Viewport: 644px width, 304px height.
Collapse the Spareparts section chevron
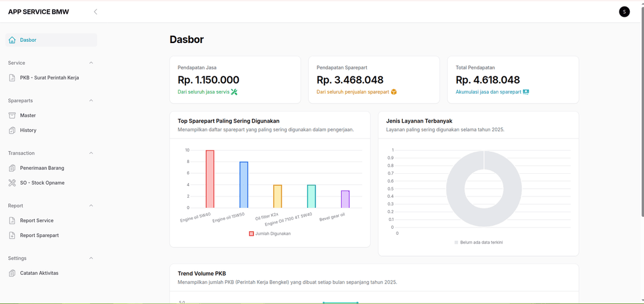pos(91,101)
